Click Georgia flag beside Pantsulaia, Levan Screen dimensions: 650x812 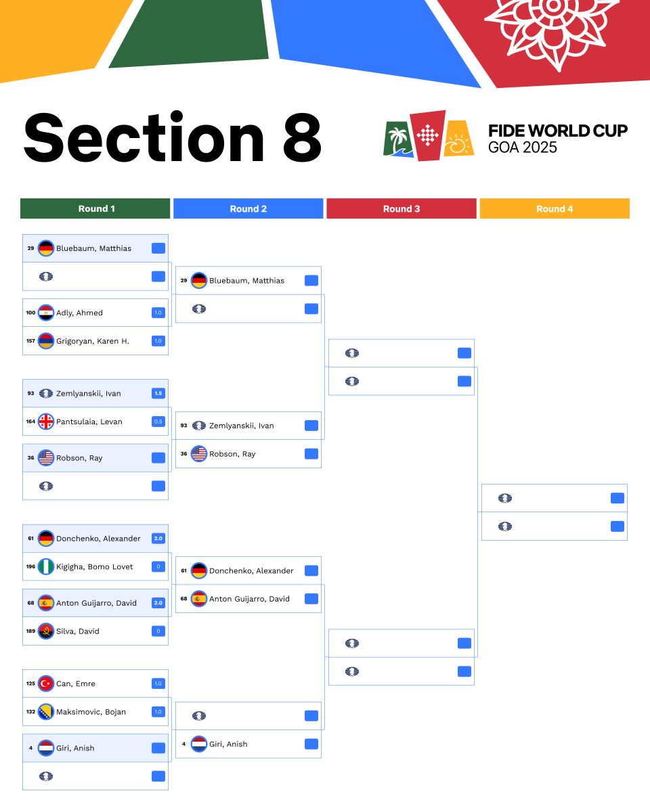click(46, 422)
